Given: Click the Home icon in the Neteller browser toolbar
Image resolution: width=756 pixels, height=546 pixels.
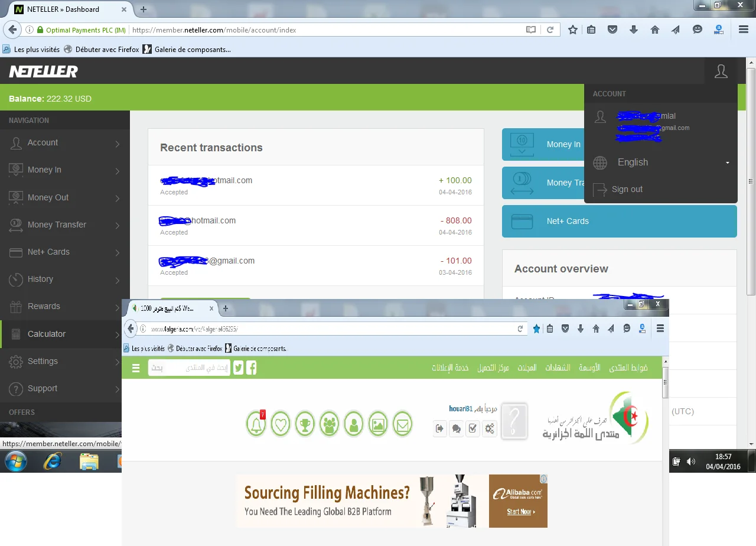Looking at the screenshot, I should coord(654,30).
